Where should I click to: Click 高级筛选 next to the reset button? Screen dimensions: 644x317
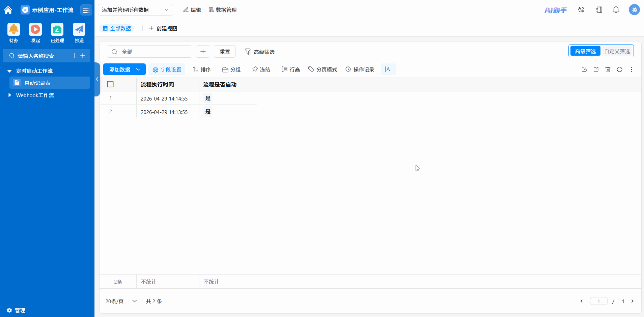point(260,52)
